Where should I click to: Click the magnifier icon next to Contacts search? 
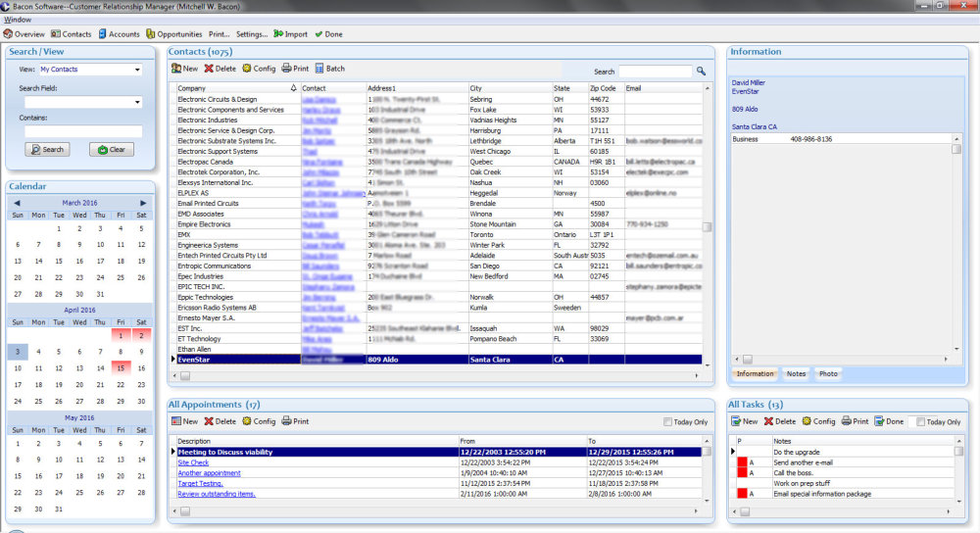701,72
